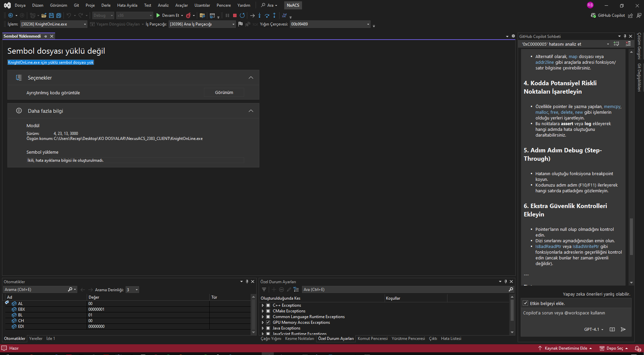Click the new chat thread icon in Copilot
The image size is (644, 355).
click(616, 44)
